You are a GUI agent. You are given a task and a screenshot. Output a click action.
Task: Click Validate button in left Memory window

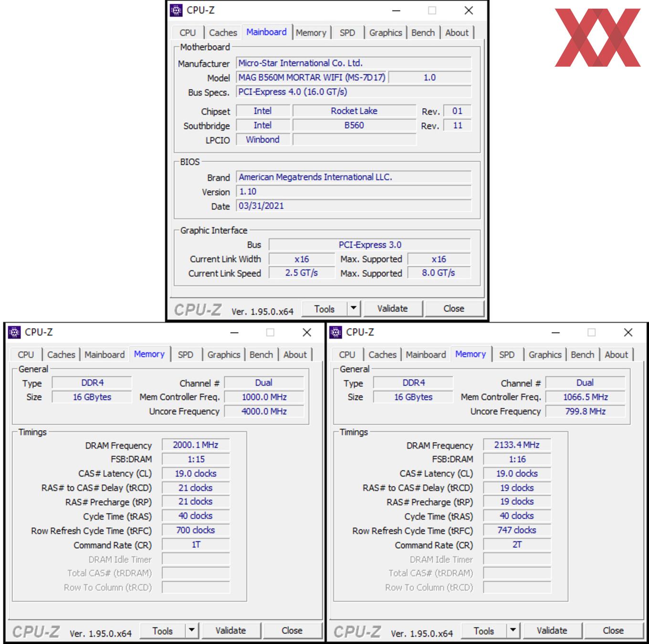coord(231,631)
